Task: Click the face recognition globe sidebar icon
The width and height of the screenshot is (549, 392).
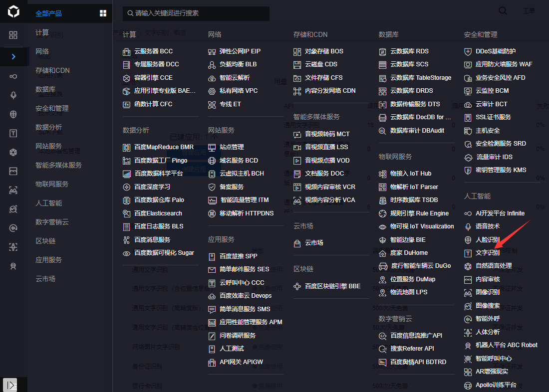Action: coord(13,114)
